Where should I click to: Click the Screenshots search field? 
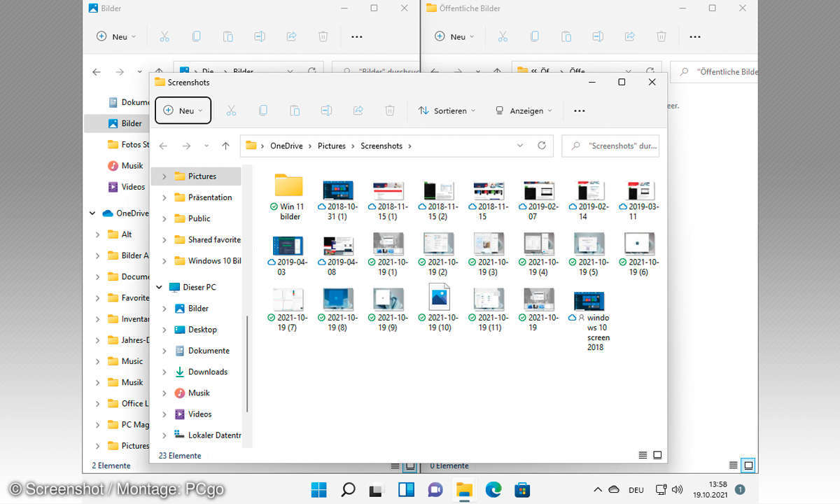click(x=610, y=146)
